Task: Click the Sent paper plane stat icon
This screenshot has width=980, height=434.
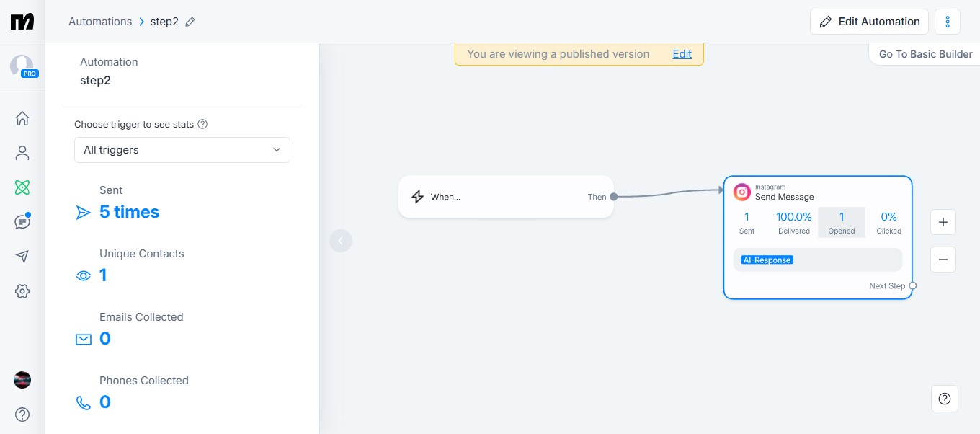Action: 84,213
